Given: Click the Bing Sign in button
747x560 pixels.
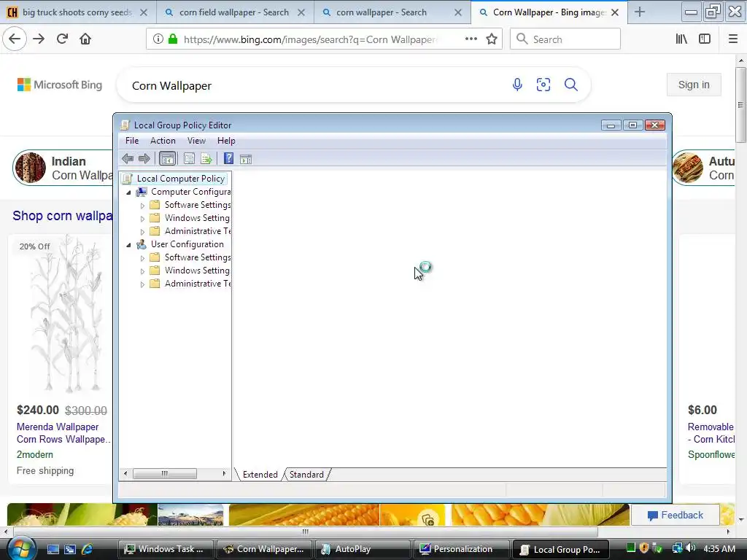Looking at the screenshot, I should pyautogui.click(x=694, y=85).
